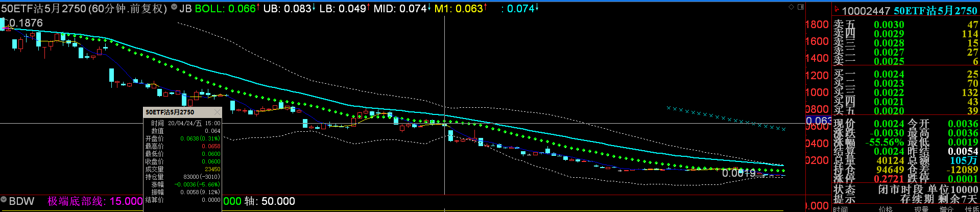The image size is (980, 212).
Task: Select the 卖二 ask row at 0.0027
Action: 906,52
